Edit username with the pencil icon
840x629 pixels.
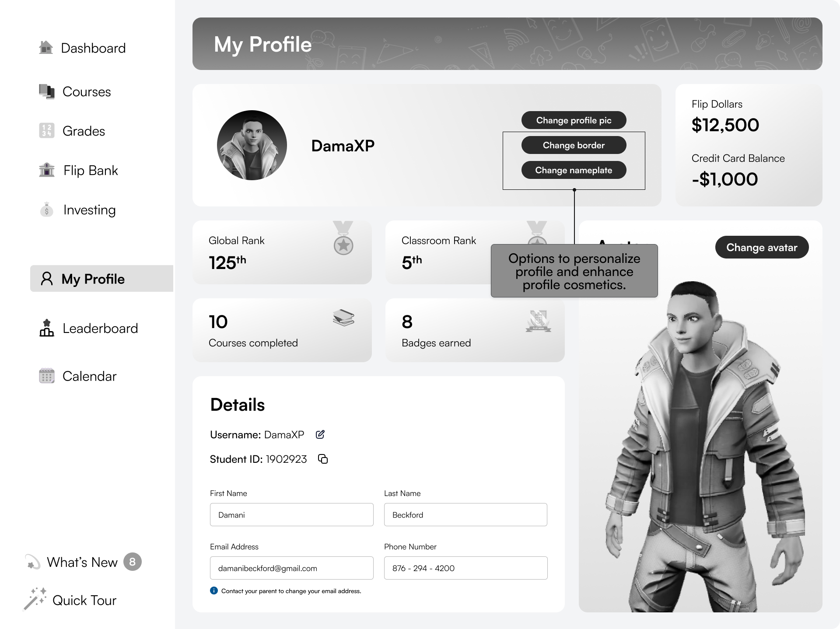coord(320,434)
